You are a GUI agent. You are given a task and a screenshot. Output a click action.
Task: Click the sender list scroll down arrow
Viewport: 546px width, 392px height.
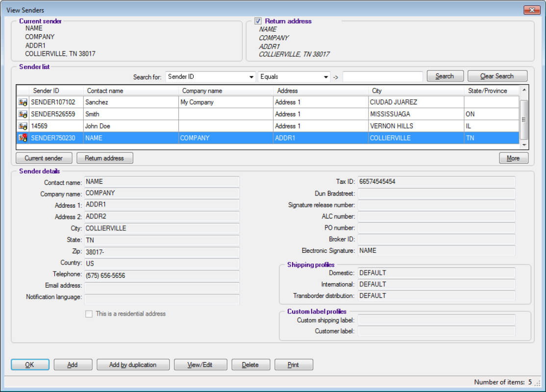click(x=524, y=145)
